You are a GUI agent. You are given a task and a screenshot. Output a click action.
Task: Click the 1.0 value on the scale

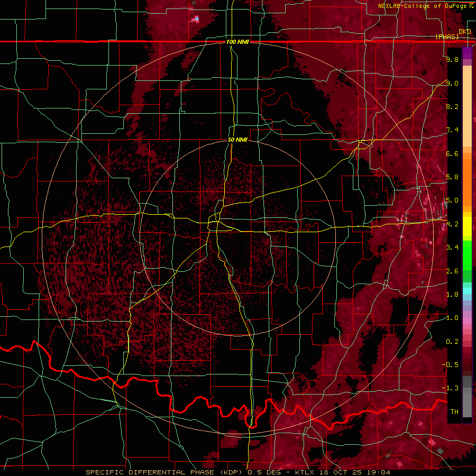[452, 318]
